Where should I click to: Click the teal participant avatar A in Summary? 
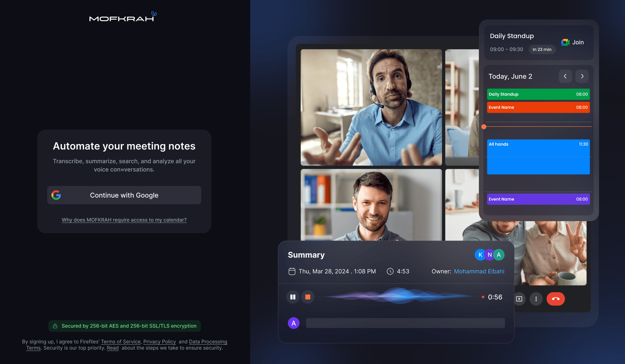tap(499, 255)
